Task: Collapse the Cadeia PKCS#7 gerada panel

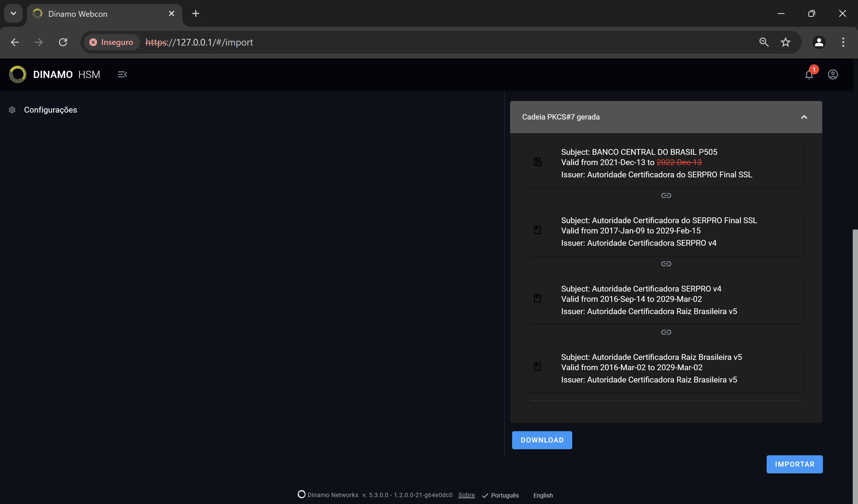Action: pos(804,117)
